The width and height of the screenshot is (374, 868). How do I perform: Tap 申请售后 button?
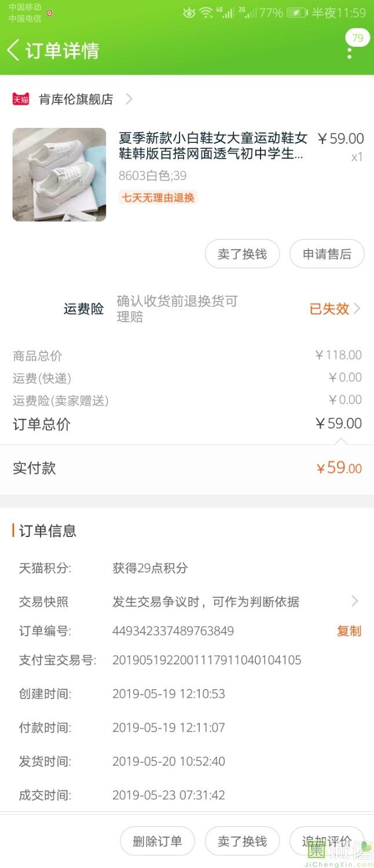point(327,254)
